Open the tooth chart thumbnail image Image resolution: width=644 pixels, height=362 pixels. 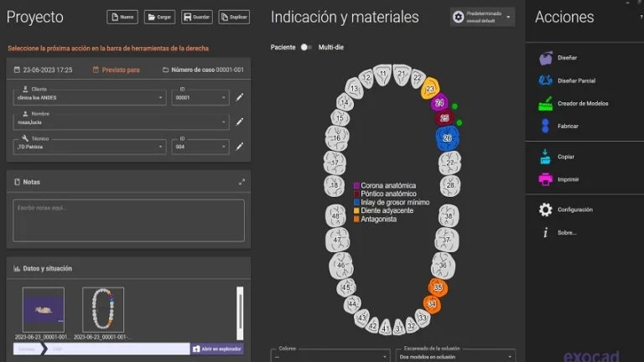click(103, 309)
